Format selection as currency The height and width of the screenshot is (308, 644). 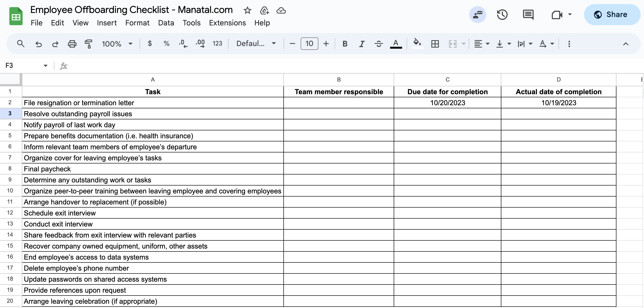point(150,43)
